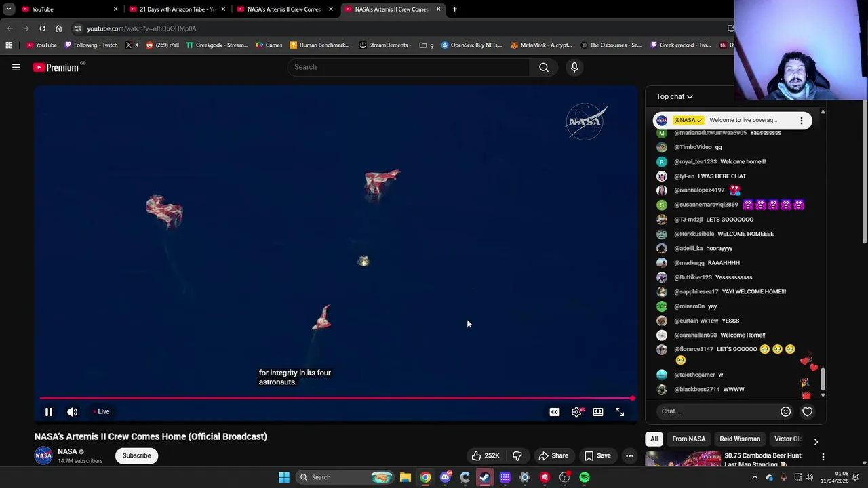Mute the video volume speaker icon
Image resolution: width=868 pixels, height=488 pixels.
tap(73, 411)
